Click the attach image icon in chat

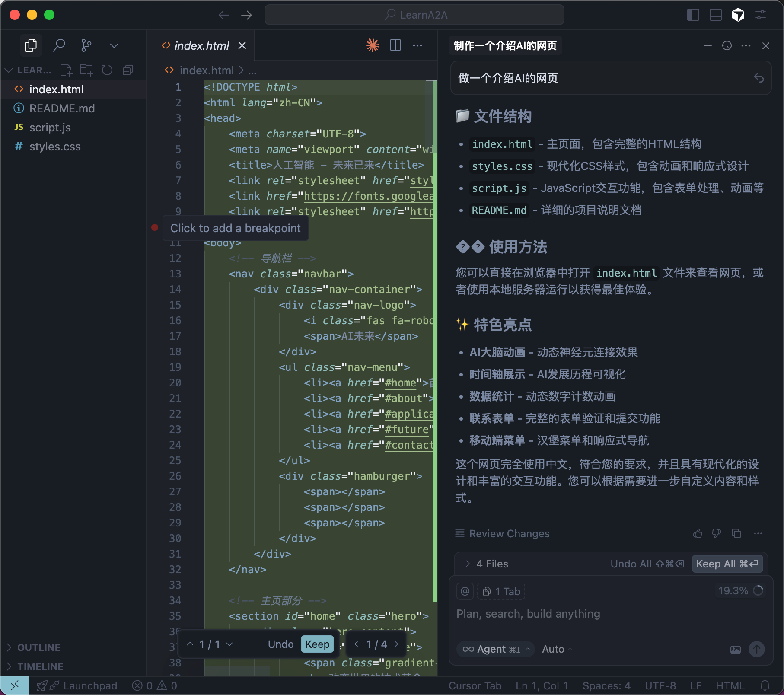pos(735,649)
